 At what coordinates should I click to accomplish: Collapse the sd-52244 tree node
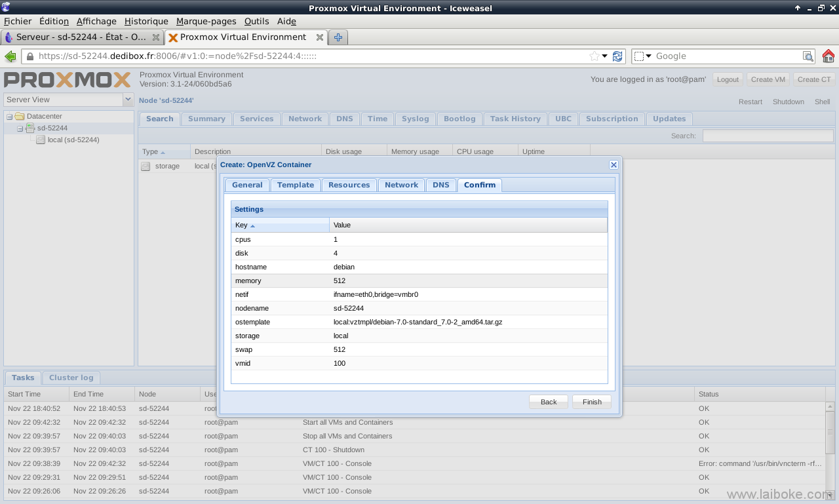[20, 128]
